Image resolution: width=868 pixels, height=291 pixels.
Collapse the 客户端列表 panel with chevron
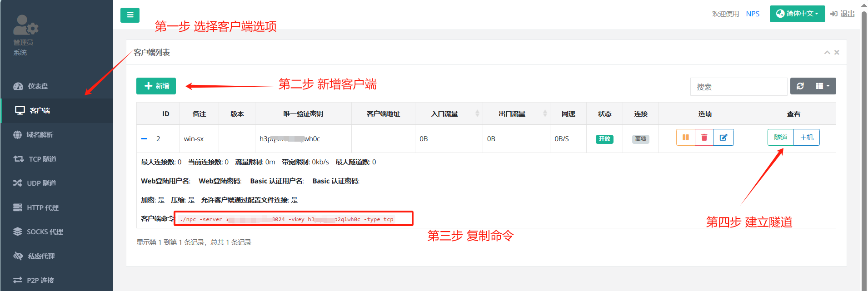[827, 53]
